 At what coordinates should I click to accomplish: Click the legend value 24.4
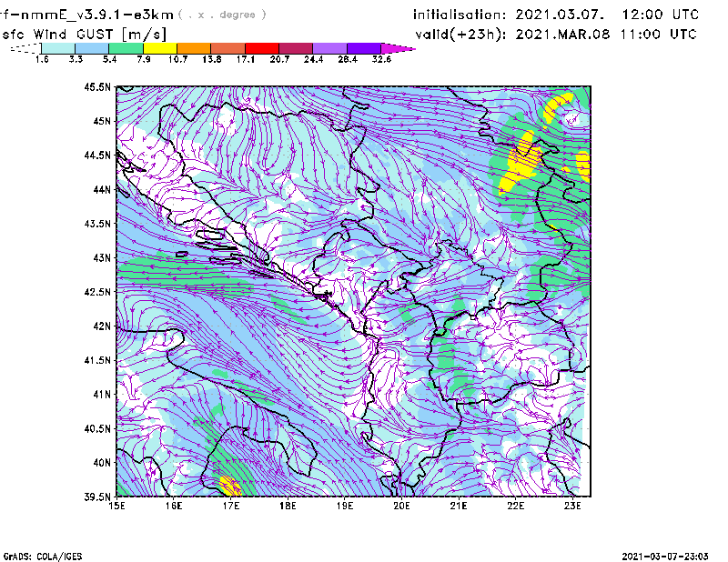pyautogui.click(x=313, y=59)
